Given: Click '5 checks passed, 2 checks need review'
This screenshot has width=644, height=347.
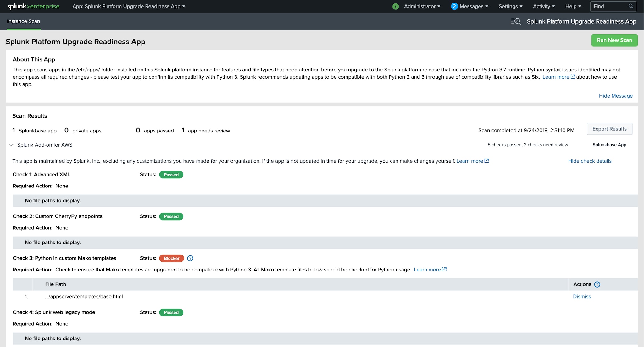Looking at the screenshot, I should click(x=528, y=145).
